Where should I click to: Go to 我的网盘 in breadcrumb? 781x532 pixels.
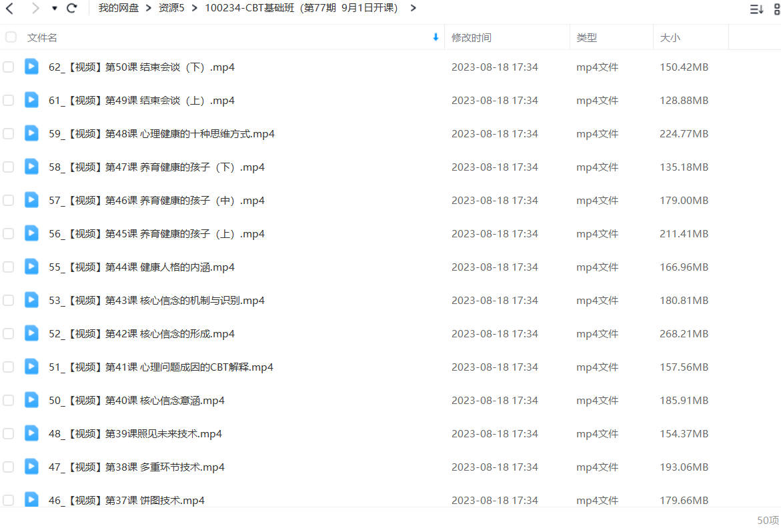pos(119,8)
